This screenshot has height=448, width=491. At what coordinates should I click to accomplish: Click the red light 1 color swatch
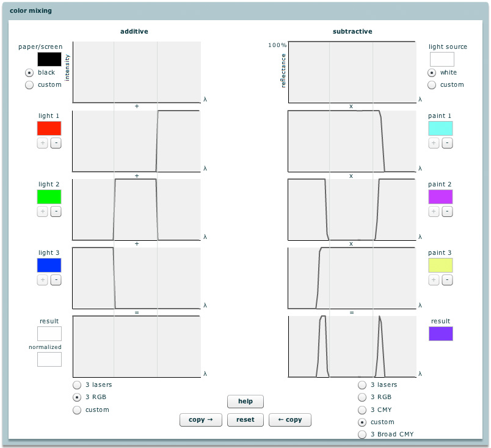pos(49,128)
